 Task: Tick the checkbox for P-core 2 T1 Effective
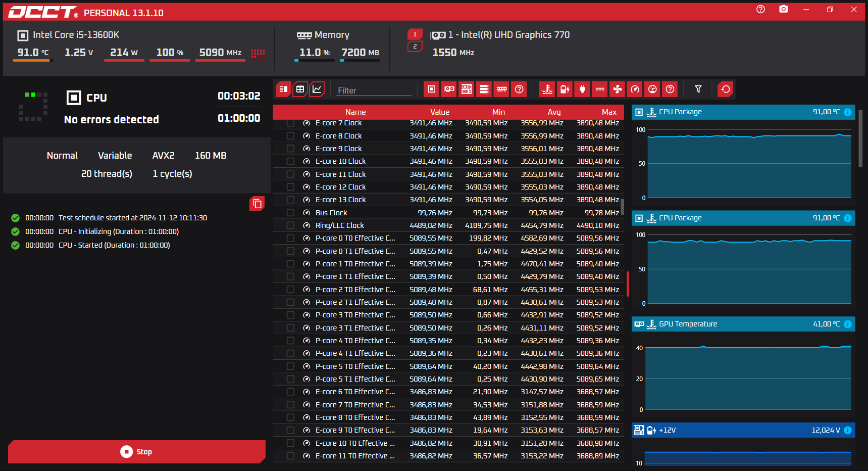click(x=290, y=302)
